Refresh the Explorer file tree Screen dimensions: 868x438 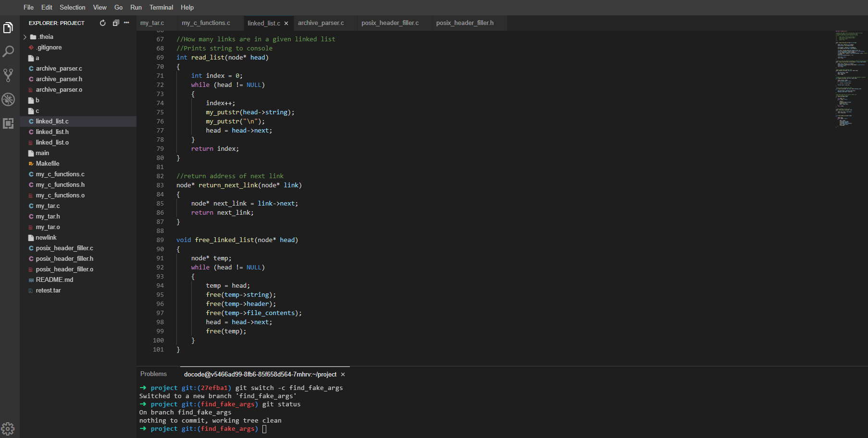tap(102, 23)
